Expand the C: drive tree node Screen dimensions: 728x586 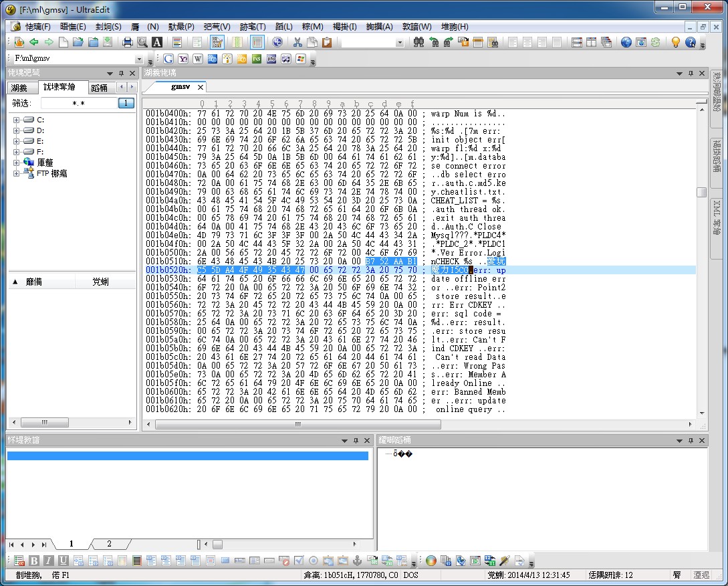(x=16, y=120)
